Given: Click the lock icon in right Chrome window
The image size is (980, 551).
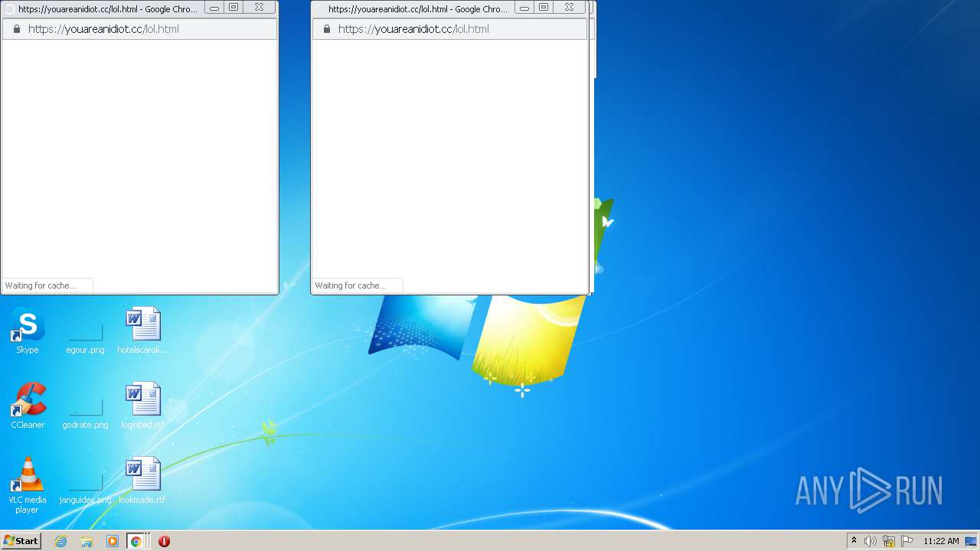Looking at the screenshot, I should pos(326,29).
